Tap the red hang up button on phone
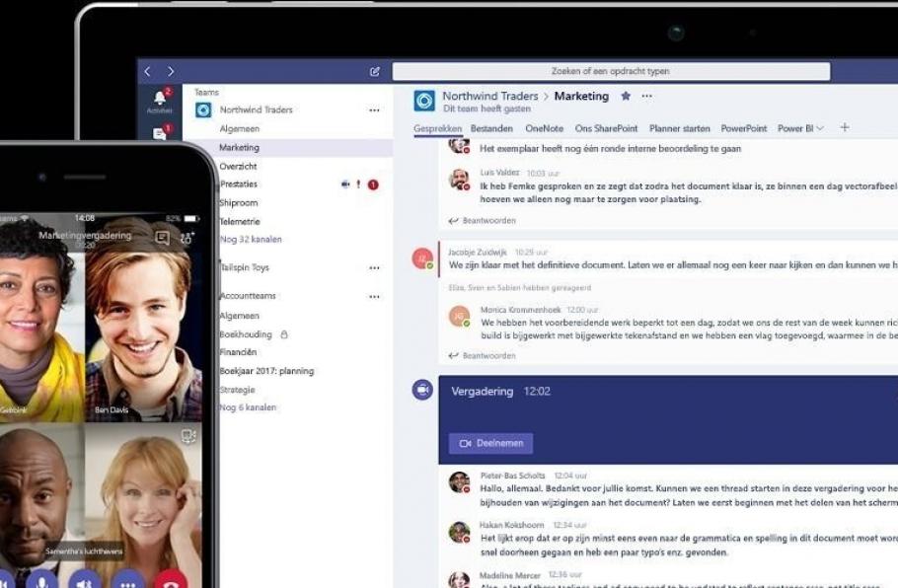 [x=171, y=580]
